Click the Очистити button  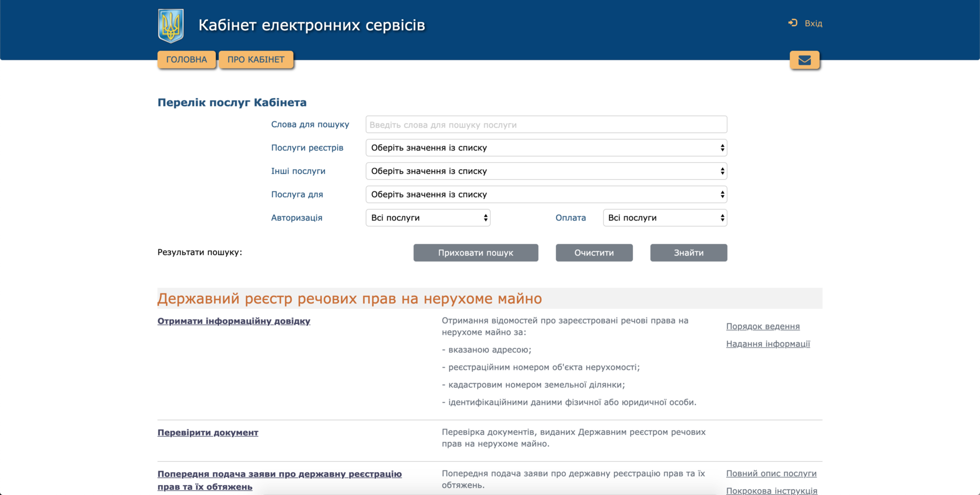click(594, 253)
